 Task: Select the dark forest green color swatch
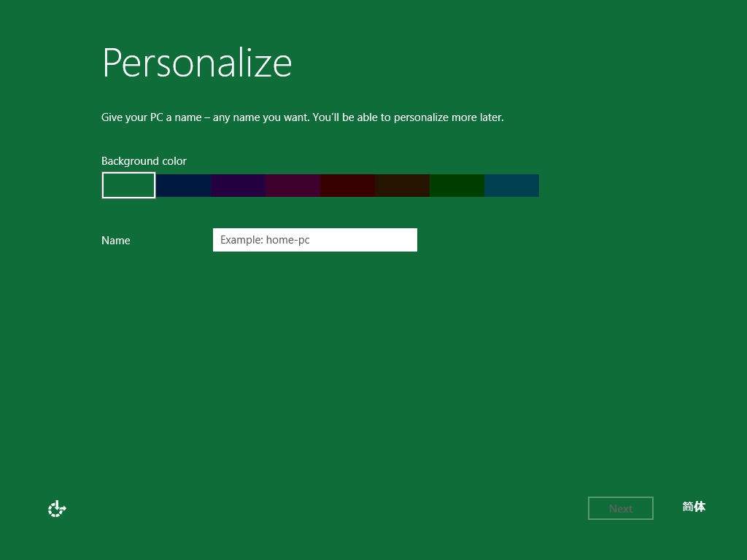coord(457,185)
